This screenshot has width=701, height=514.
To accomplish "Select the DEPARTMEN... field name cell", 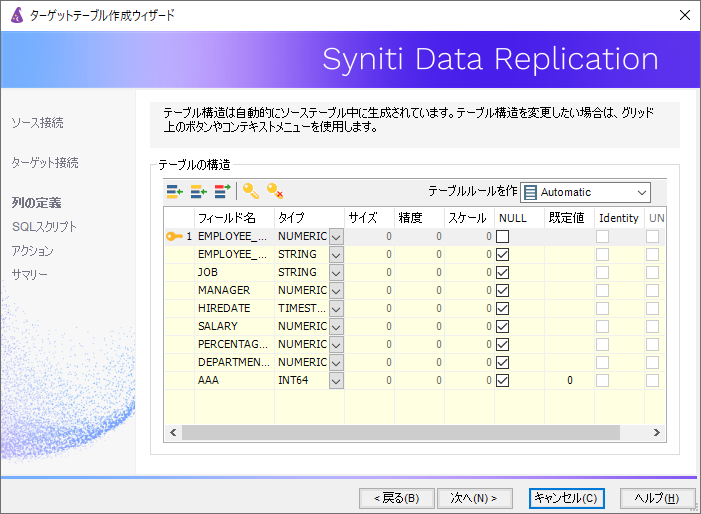I will 234,362.
